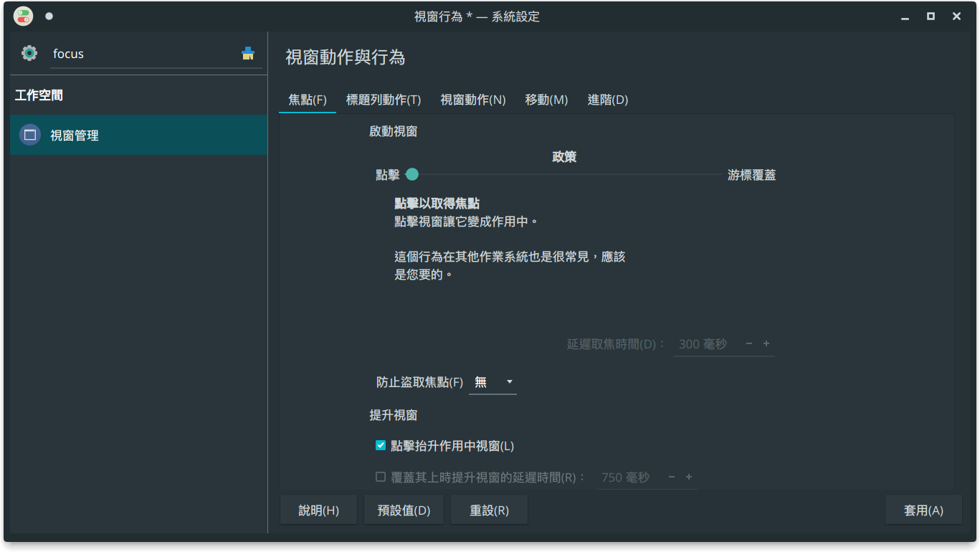Clear the search text with the broom icon
980x552 pixels.
(248, 53)
